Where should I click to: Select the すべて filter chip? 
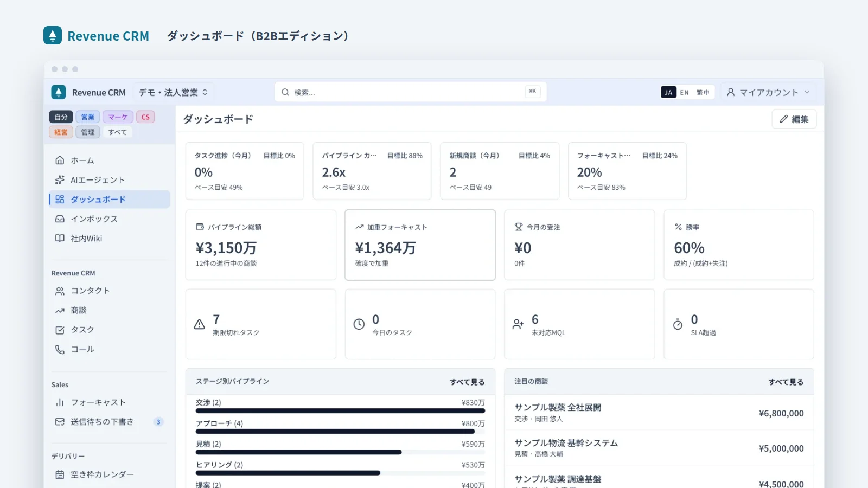pyautogui.click(x=118, y=132)
